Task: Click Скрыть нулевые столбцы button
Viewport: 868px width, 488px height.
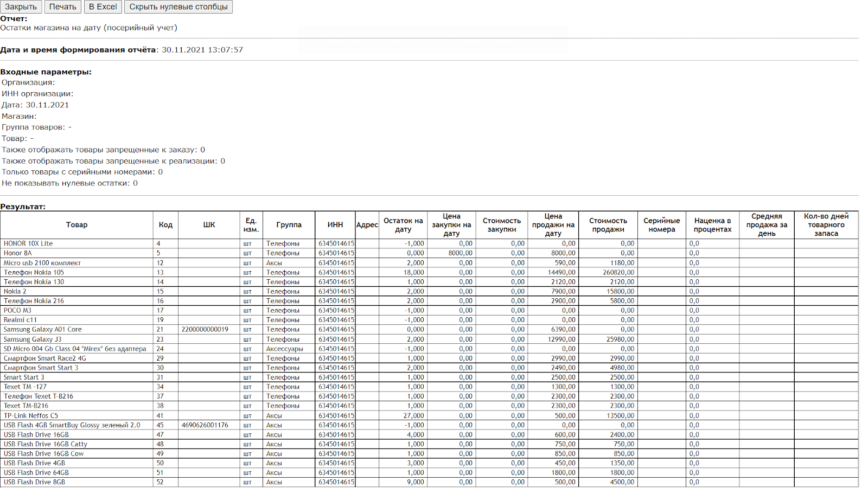Action: point(178,7)
